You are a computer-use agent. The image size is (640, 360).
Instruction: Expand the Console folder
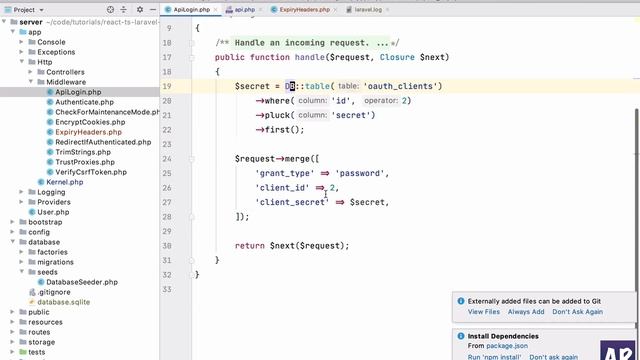(x=22, y=42)
